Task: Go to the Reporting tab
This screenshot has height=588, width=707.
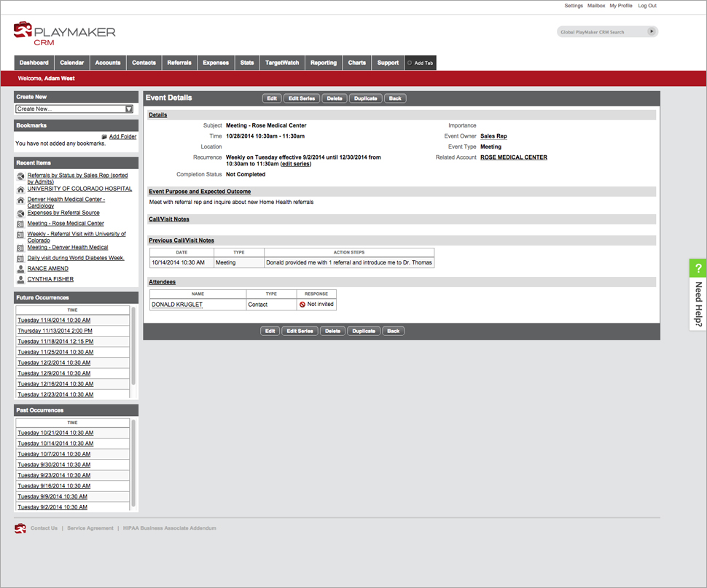Action: coord(324,63)
